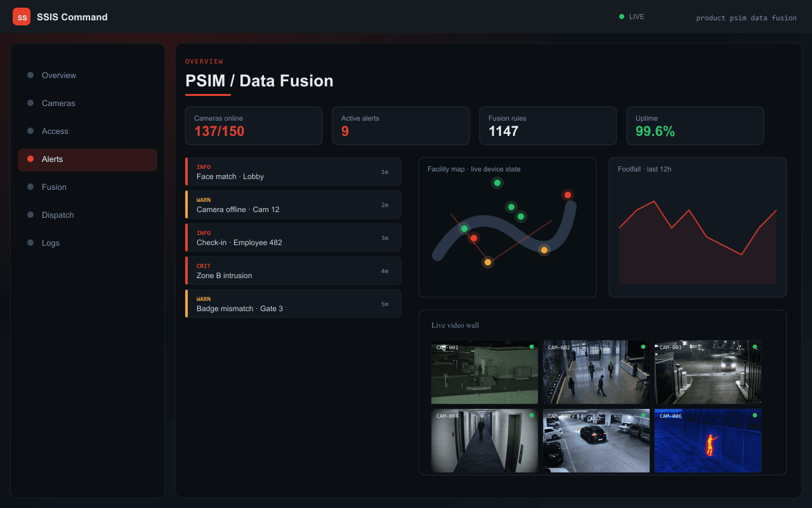Open Check-in · Employee 482 alert
Image resolution: width=812 pixels, height=508 pixels.
tap(293, 237)
